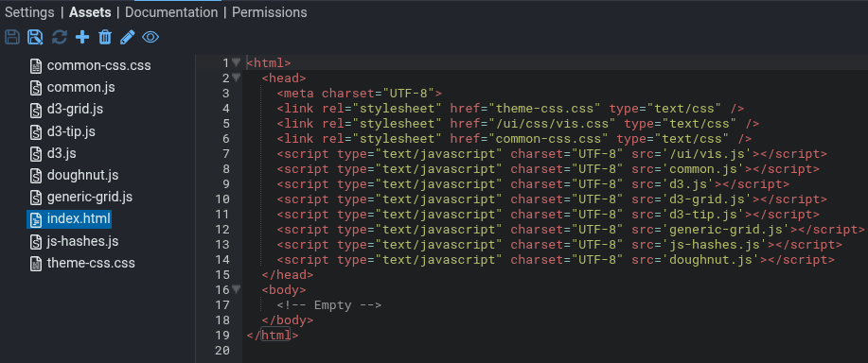Image resolution: width=868 pixels, height=363 pixels.
Task: Click the closing </body> tag
Action: tap(288, 320)
